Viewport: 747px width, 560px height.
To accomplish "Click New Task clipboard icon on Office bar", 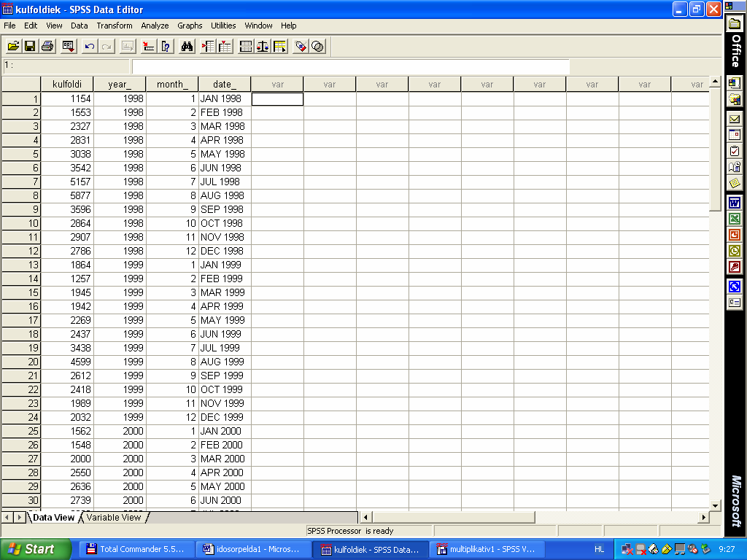I will pos(735,151).
